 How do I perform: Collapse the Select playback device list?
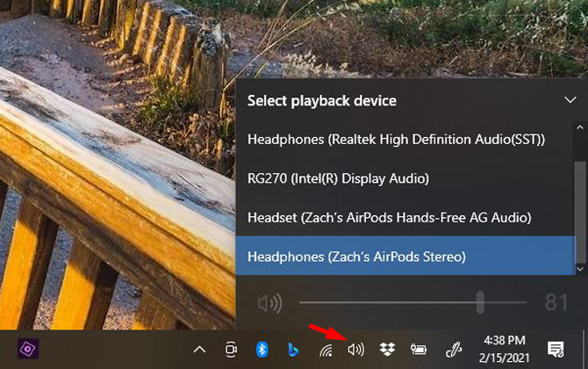coord(570,100)
